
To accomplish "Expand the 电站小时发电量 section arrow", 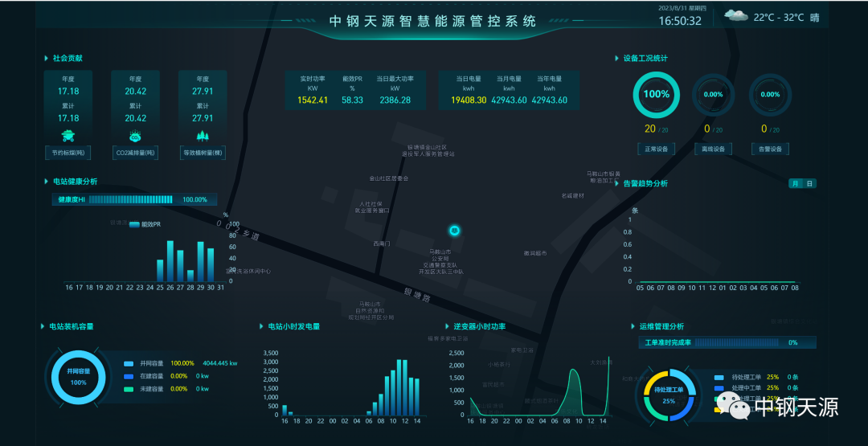I will tap(261, 326).
